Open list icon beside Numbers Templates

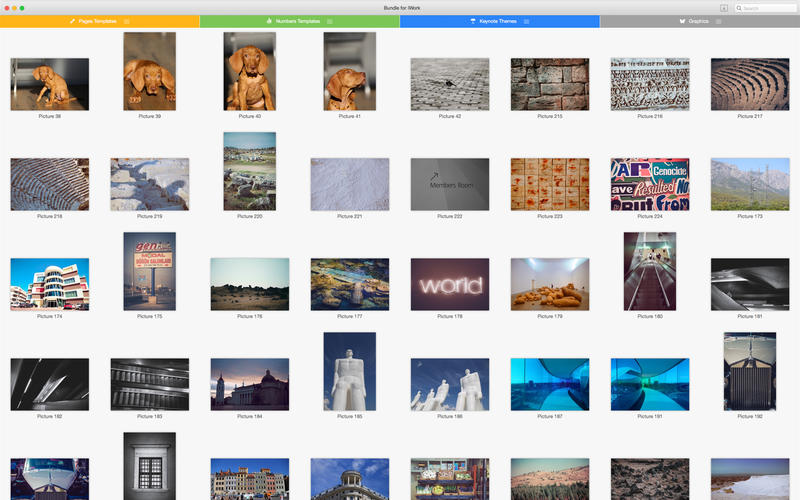330,21
